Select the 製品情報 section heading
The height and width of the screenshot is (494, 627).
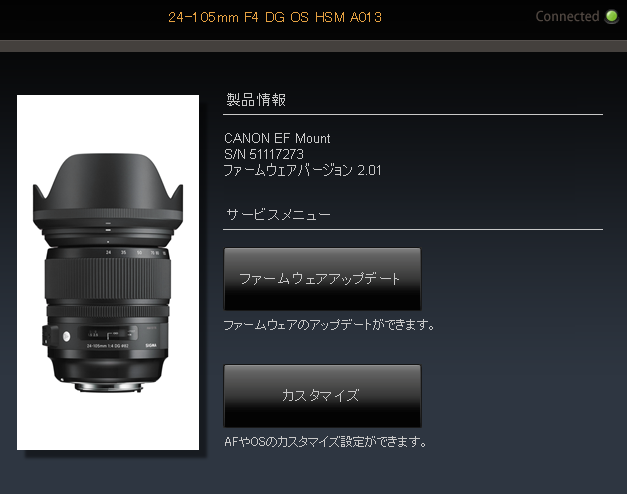[x=256, y=100]
